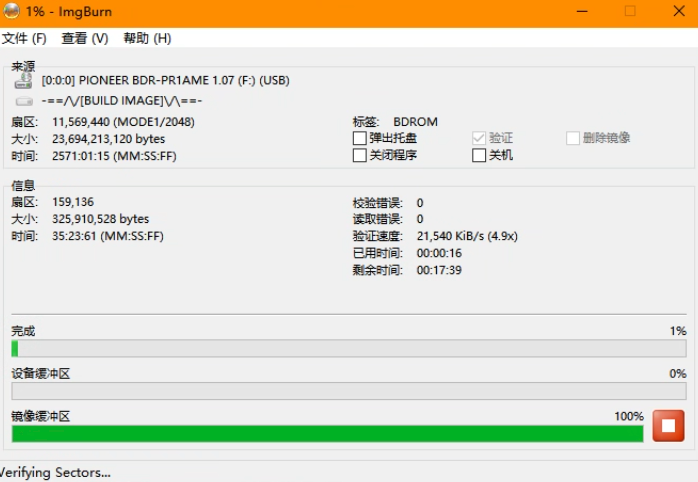Toggle the 关闭程序 checkbox
Screen dimensions: 698x482
[360, 156]
